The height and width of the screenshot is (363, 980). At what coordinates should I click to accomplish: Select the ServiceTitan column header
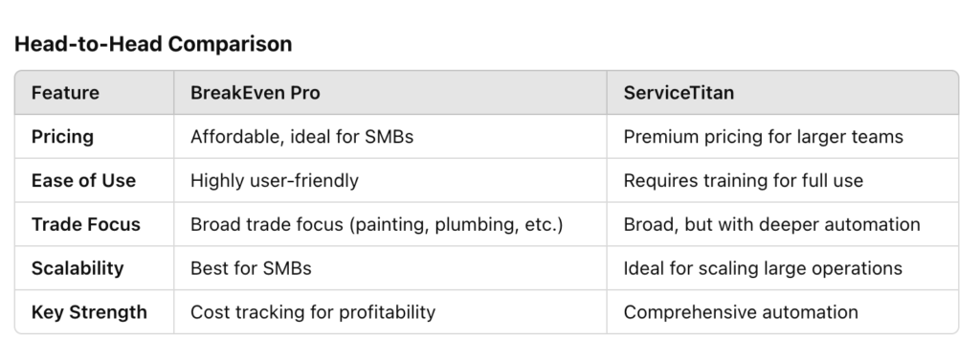[x=679, y=93]
